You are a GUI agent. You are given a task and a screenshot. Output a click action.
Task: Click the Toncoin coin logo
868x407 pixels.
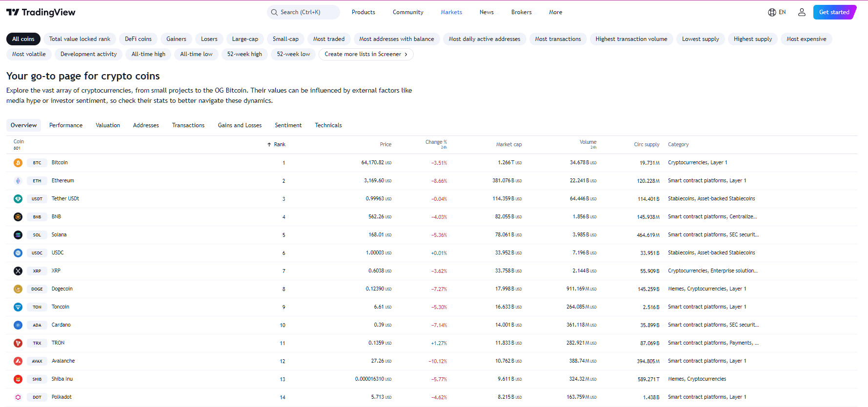tap(18, 307)
